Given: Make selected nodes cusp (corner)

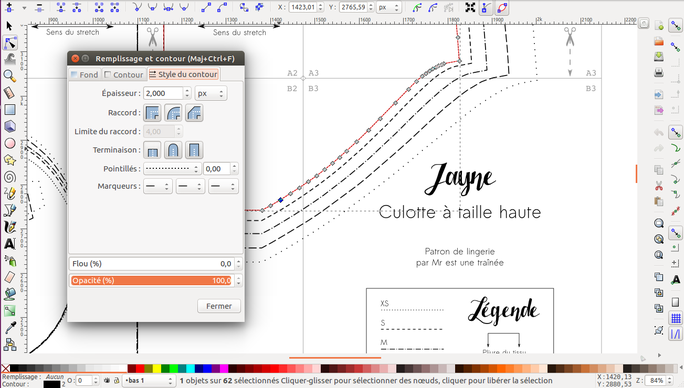Looking at the screenshot, I should pos(137,7).
